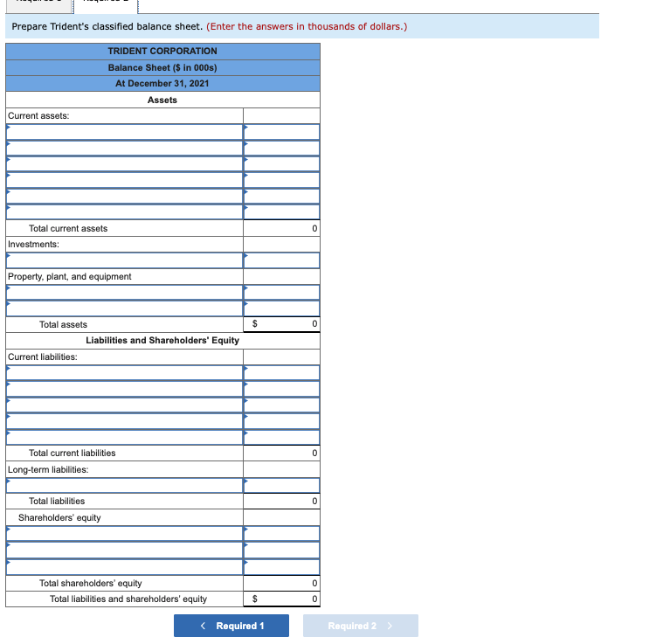The height and width of the screenshot is (644, 670).
Task: Open account dropdown directly above Total current assets
Action: [x=124, y=212]
